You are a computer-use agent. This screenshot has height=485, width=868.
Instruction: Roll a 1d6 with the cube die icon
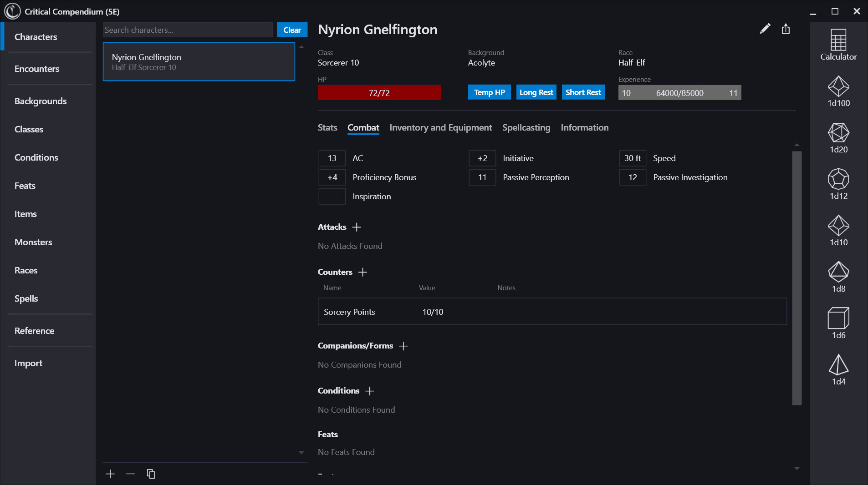(838, 318)
